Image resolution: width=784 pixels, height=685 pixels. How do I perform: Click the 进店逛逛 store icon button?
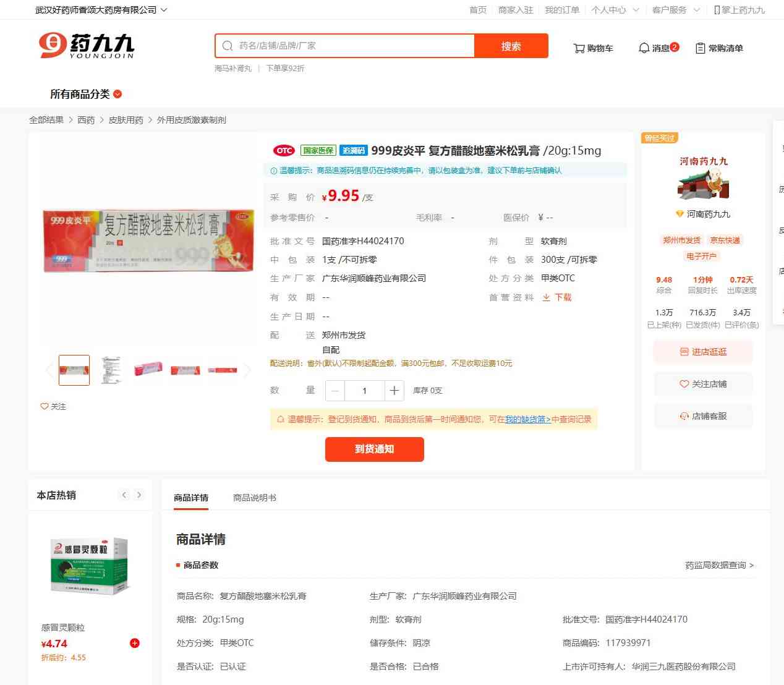[x=684, y=352]
